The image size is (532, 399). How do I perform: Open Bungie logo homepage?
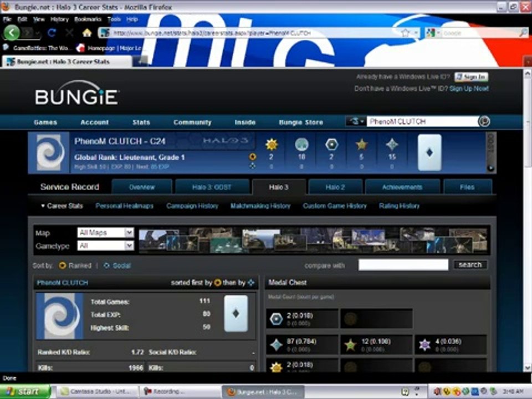(76, 93)
